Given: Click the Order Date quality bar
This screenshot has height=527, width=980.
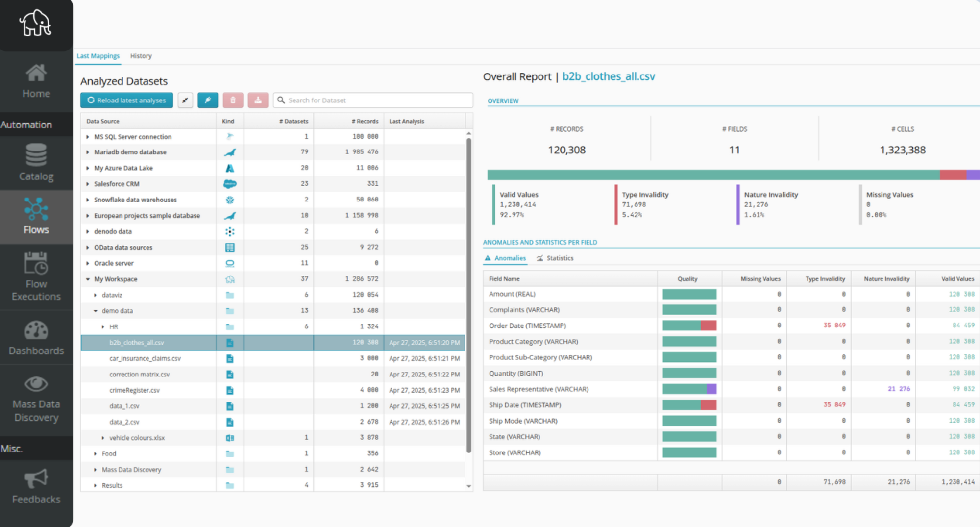Looking at the screenshot, I should (689, 326).
